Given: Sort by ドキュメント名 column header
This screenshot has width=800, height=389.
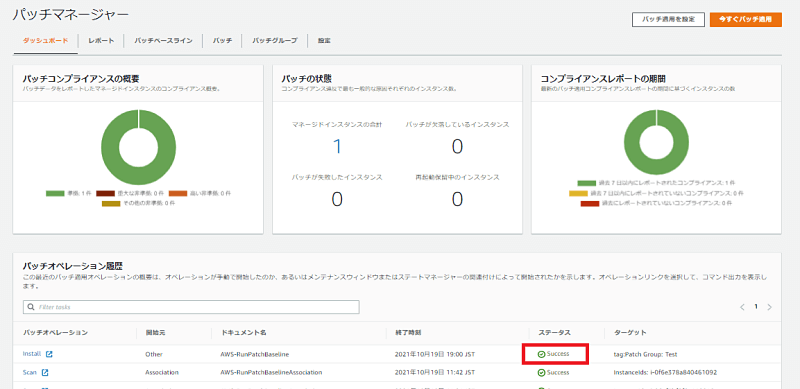Looking at the screenshot, I should [x=244, y=333].
